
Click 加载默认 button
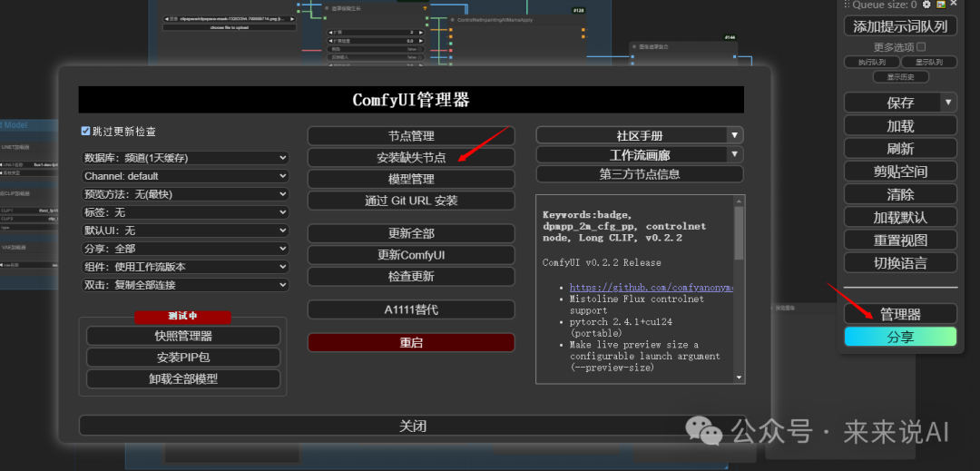pyautogui.click(x=901, y=217)
